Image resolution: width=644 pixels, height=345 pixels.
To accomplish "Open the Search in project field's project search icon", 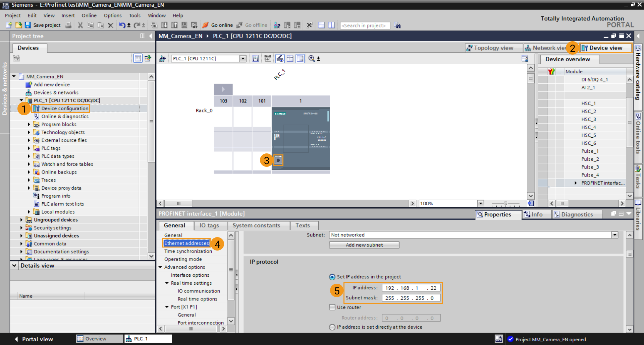I will pos(397,25).
